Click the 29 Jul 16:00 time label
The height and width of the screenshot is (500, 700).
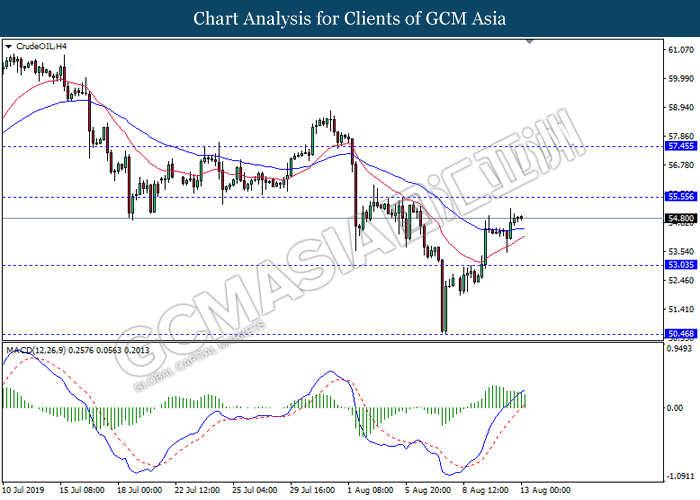pyautogui.click(x=312, y=490)
